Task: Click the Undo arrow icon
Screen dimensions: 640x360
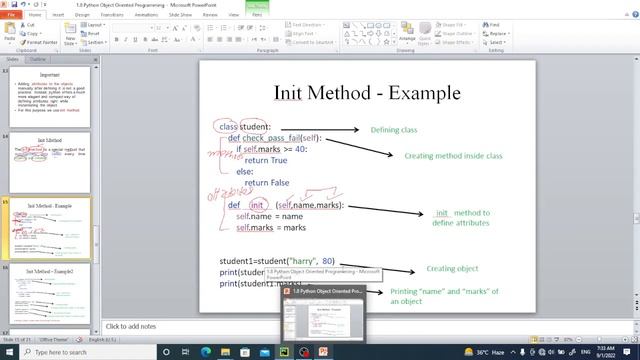Action: 23,4
